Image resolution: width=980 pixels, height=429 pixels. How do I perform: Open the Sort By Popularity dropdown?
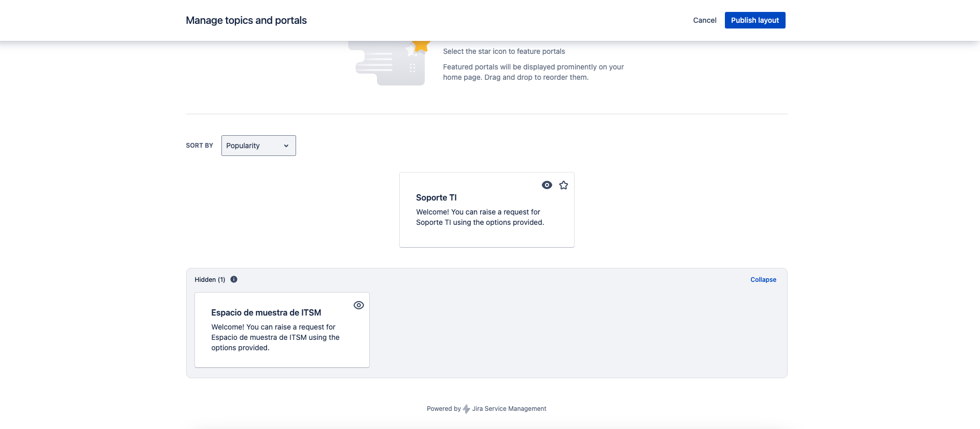click(258, 146)
